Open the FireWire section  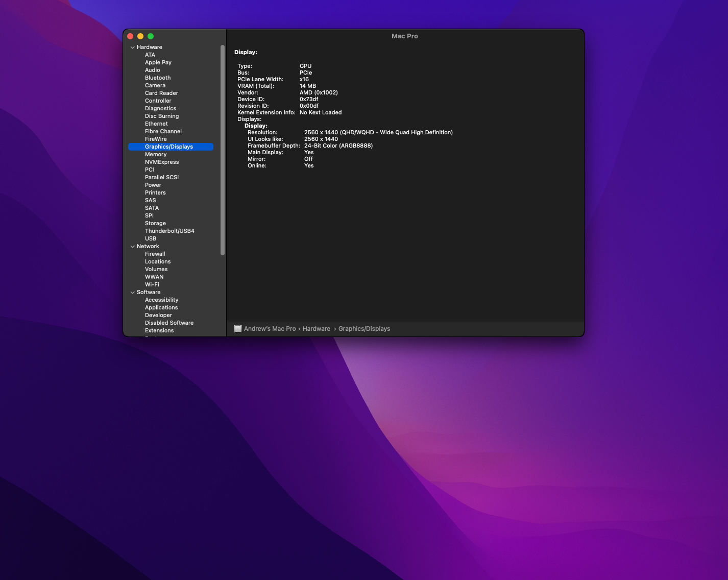pos(156,139)
